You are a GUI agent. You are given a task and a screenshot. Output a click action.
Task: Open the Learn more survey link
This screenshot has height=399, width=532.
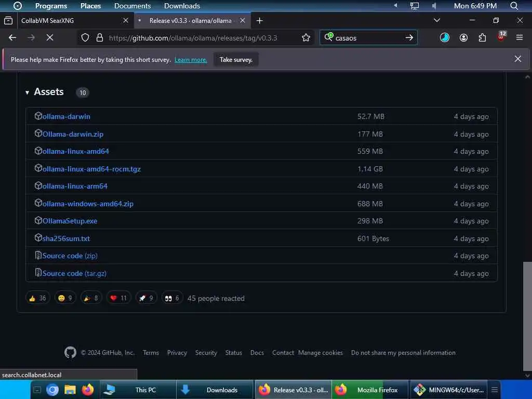(x=191, y=60)
